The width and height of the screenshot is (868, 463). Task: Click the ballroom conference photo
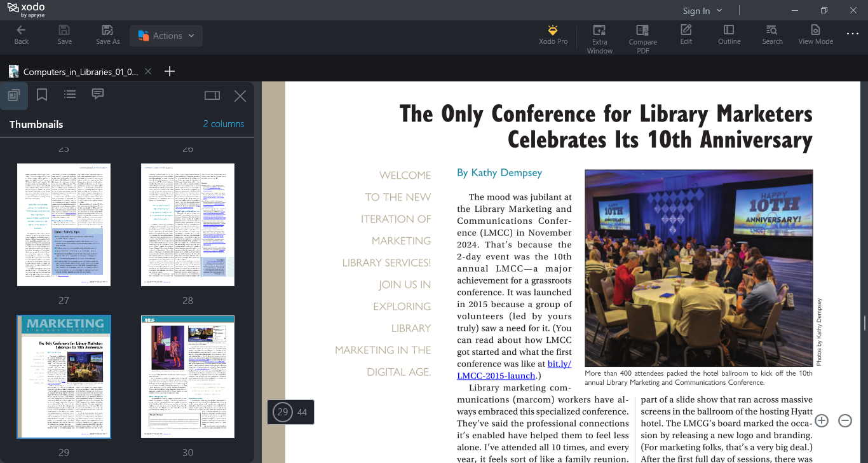(x=698, y=268)
